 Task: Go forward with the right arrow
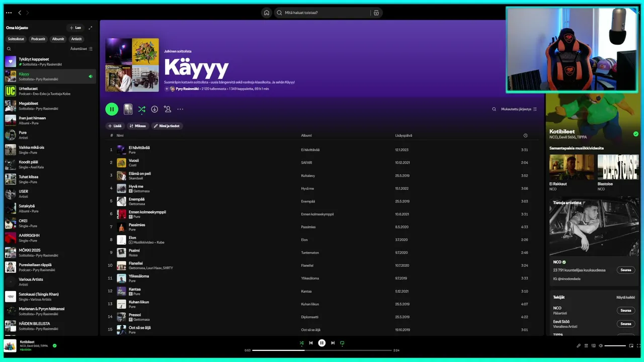coord(27,13)
